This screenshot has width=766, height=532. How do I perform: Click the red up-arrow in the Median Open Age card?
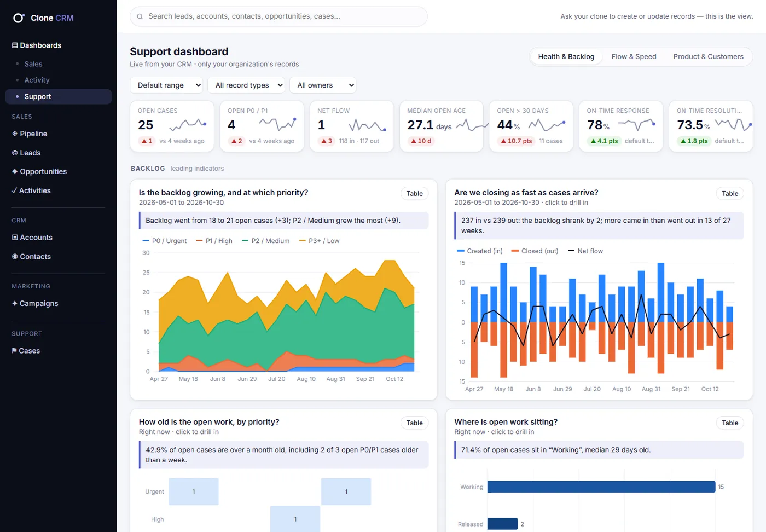click(414, 141)
